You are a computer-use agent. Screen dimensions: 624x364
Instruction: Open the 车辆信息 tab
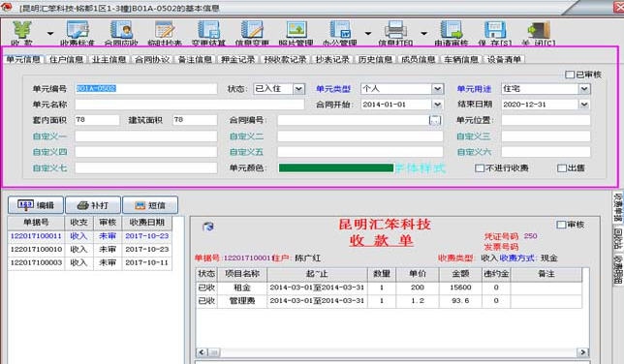click(x=461, y=59)
